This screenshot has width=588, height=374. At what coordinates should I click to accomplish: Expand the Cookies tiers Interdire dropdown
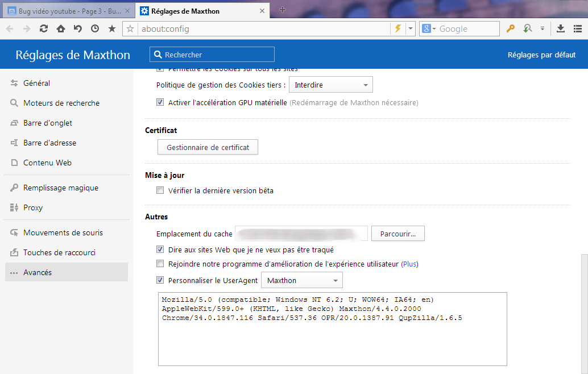click(331, 85)
